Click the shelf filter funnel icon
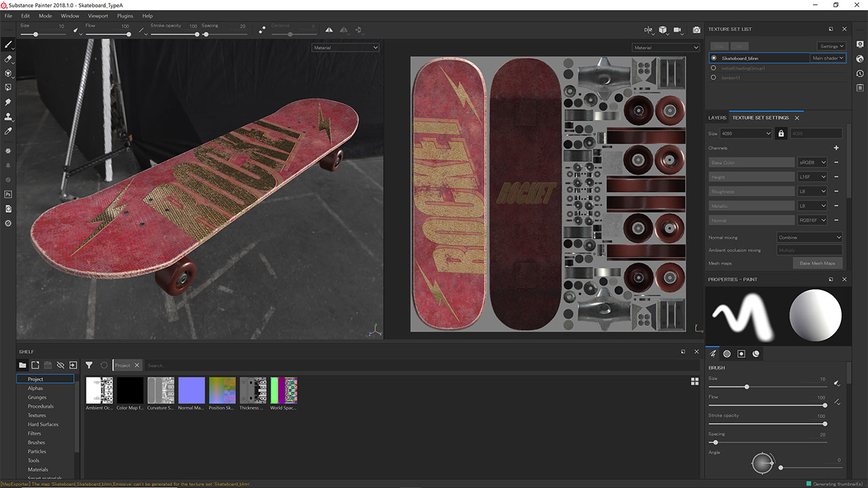This screenshot has width=868, height=488. coord(89,365)
